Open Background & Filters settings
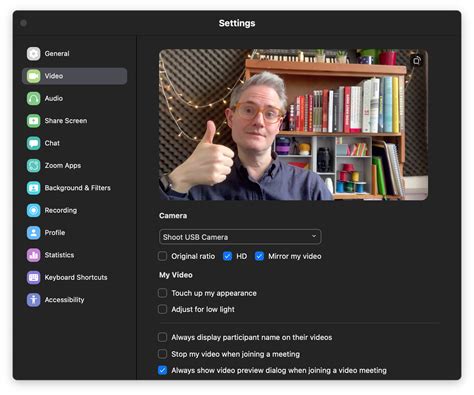Screen dimensions: 474x395 click(x=77, y=188)
